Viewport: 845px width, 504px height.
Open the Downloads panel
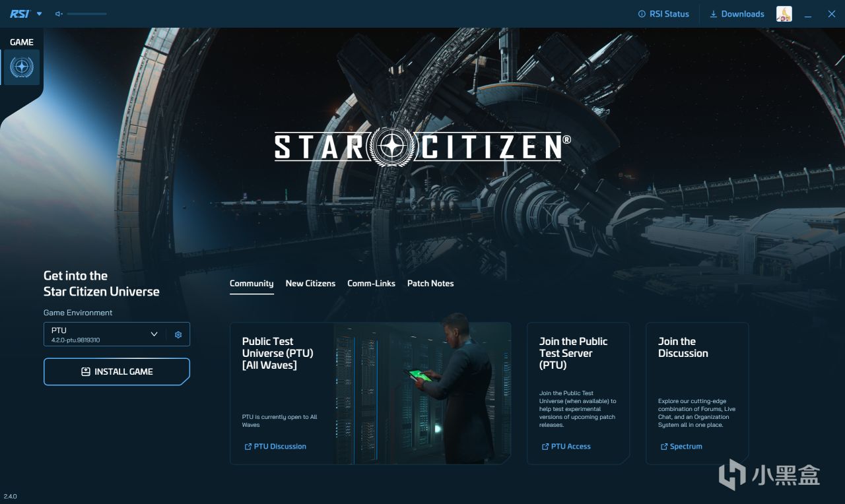pyautogui.click(x=737, y=14)
